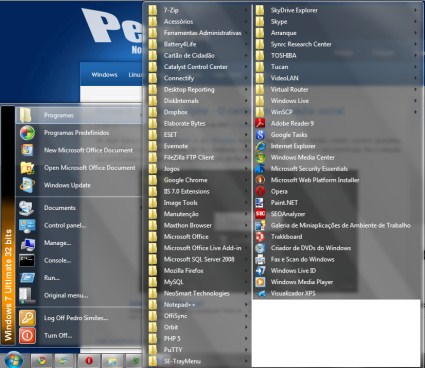This screenshot has width=425, height=368.
Task: Open the Microsoft Office folder
Action: [x=198, y=237]
